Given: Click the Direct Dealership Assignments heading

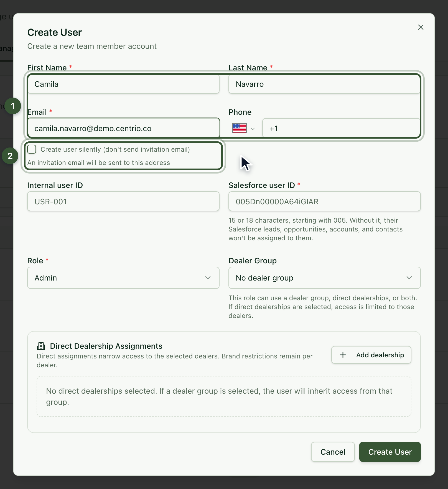Looking at the screenshot, I should pyautogui.click(x=106, y=346).
